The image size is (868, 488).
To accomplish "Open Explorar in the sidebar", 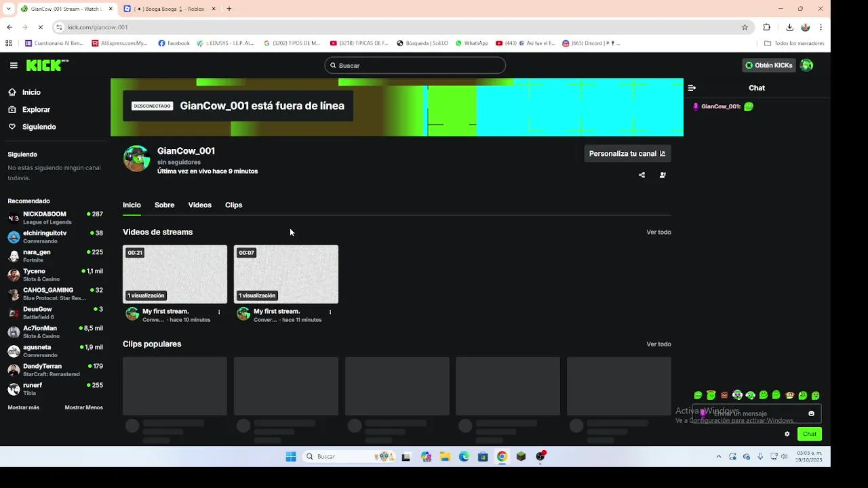I will [x=36, y=110].
